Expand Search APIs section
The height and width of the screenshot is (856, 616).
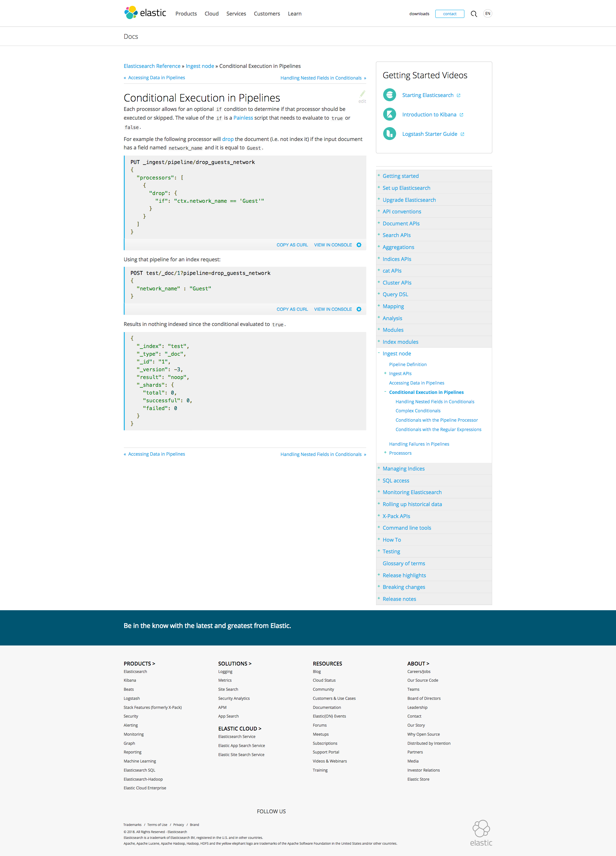[x=379, y=235]
